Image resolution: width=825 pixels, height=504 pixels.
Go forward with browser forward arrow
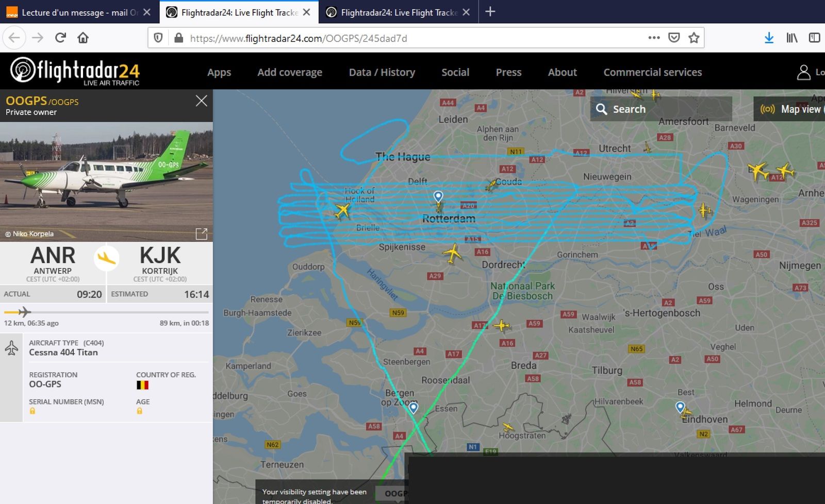point(38,38)
